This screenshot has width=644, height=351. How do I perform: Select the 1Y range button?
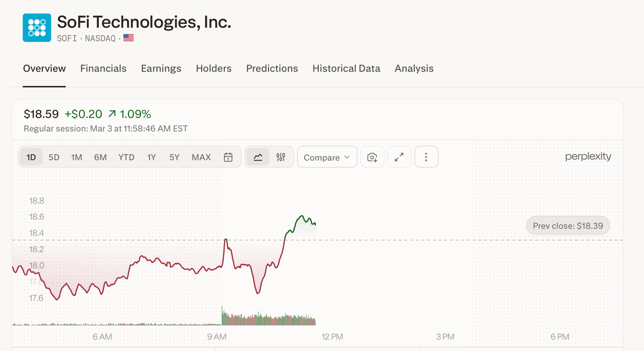pos(151,157)
